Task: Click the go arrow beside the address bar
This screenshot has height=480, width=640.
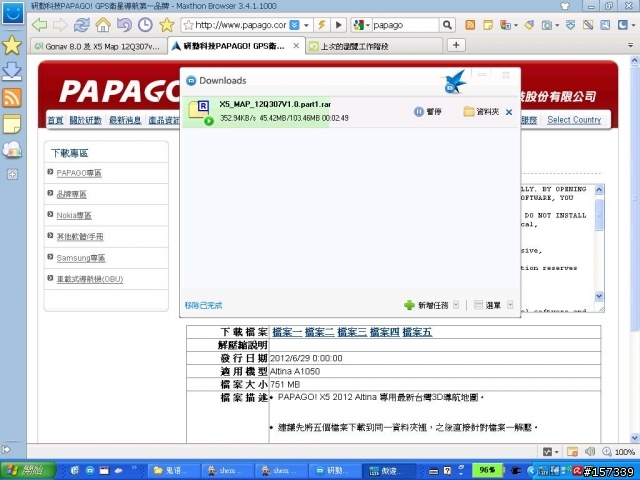Action: [x=338, y=25]
